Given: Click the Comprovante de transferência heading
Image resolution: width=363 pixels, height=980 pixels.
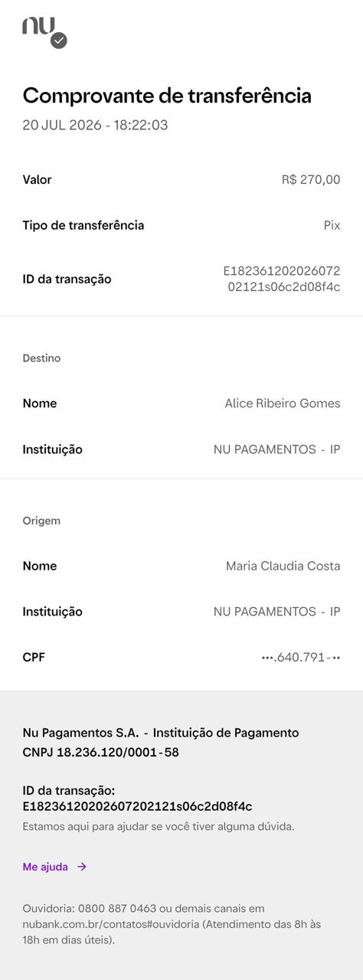Looking at the screenshot, I should 167,96.
